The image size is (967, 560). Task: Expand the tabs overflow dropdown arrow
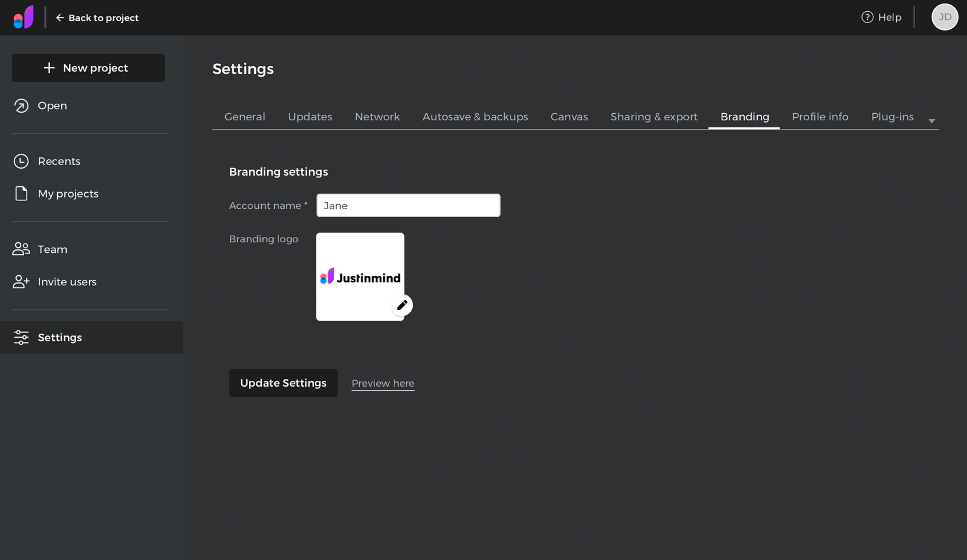coord(932,121)
